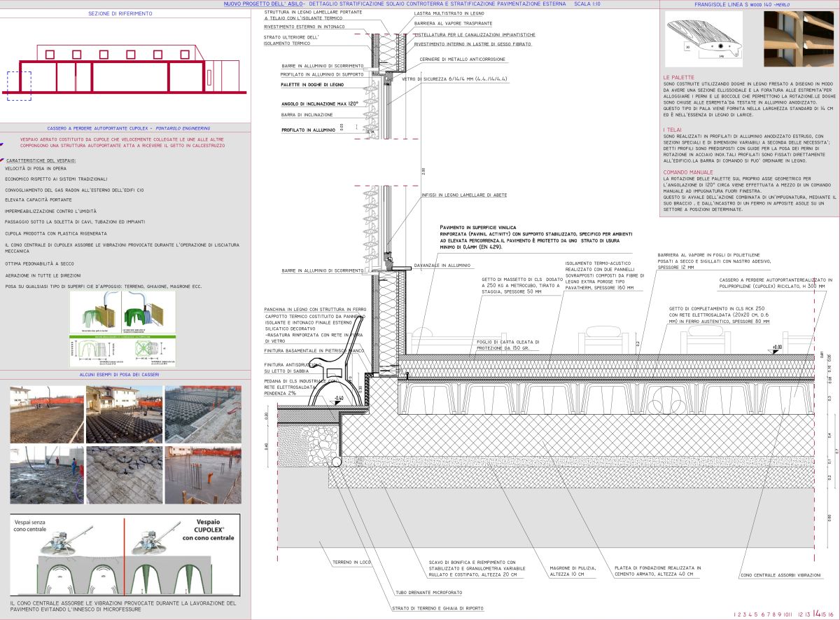Click 'STRATO DI TERRENO E GHIAIA DI RIPORTO'
This screenshot has height=620, width=840.
[x=437, y=609]
